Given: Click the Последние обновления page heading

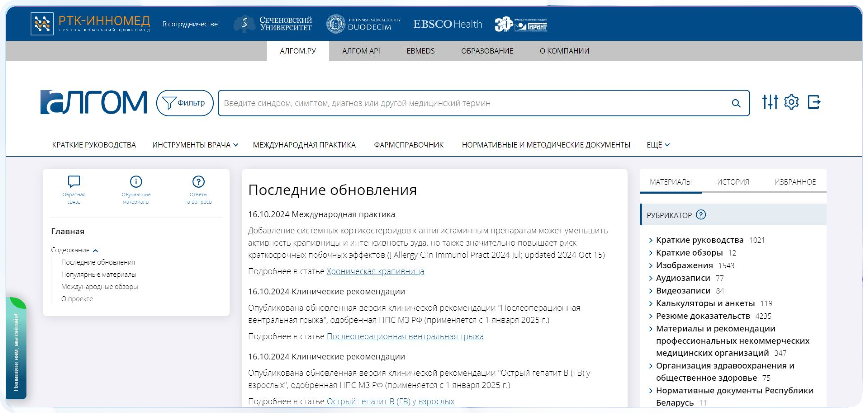Looking at the screenshot, I should [x=332, y=190].
